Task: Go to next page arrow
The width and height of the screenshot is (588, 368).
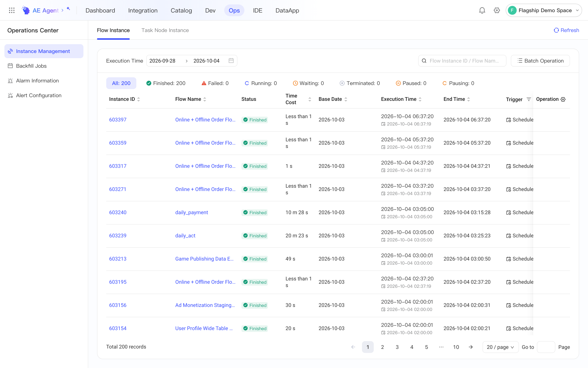Action: point(471,347)
